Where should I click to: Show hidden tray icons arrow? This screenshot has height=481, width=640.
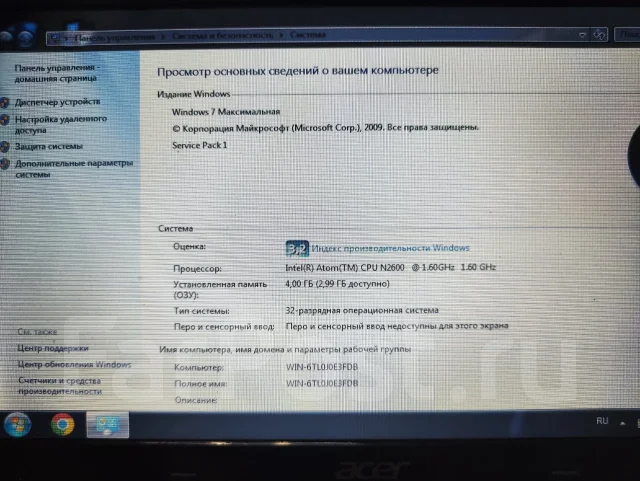click(622, 423)
